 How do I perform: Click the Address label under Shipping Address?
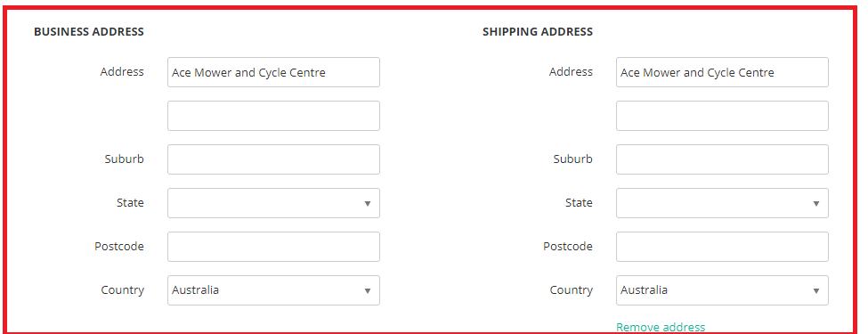click(571, 72)
